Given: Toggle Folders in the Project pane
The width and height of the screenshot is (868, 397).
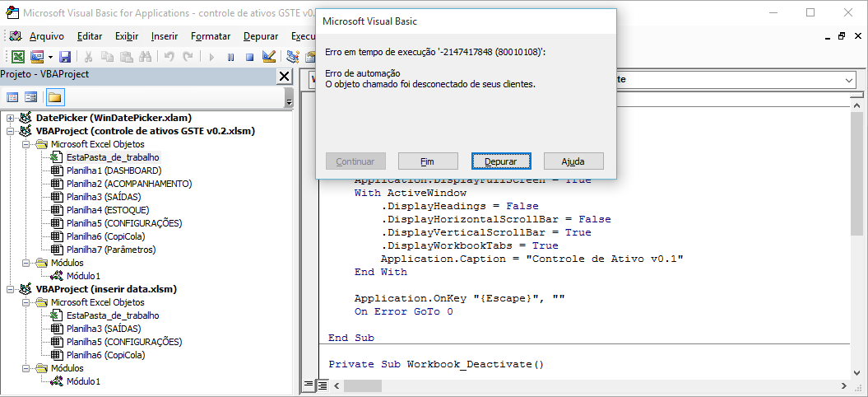Looking at the screenshot, I should pos(55,98).
